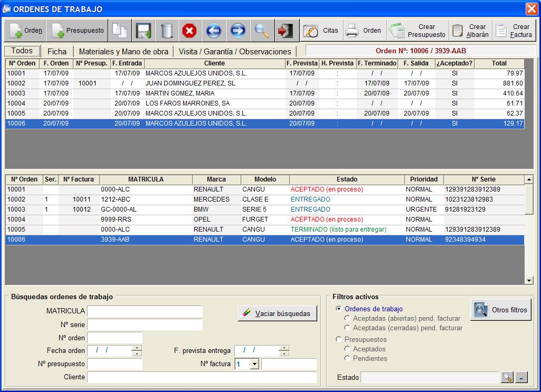The image size is (541, 392).
Task: Go to previous record with left arrow
Action: click(x=214, y=31)
